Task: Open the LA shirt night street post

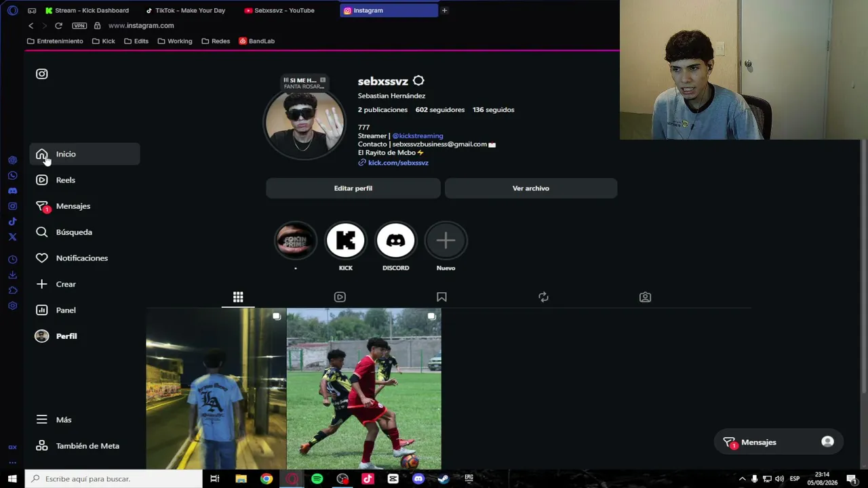Action: tap(216, 389)
